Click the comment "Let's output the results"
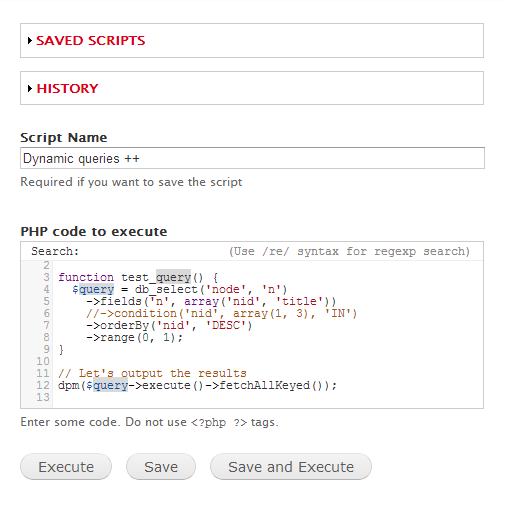 [x=152, y=373]
